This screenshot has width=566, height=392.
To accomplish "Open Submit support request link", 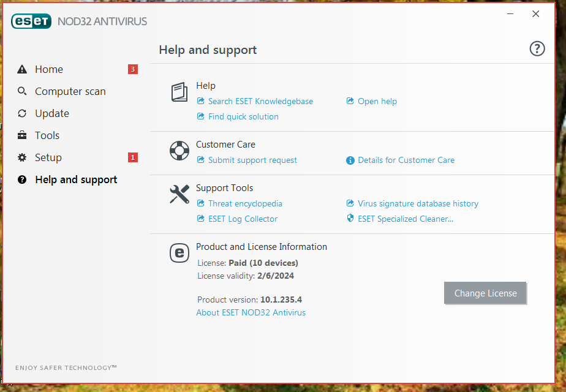I will 252,160.
